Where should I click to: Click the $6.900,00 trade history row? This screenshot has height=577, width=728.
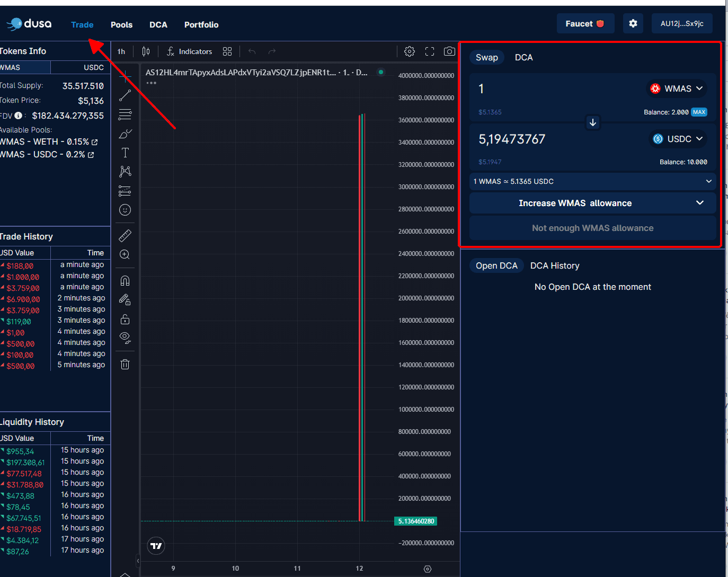[x=55, y=299]
